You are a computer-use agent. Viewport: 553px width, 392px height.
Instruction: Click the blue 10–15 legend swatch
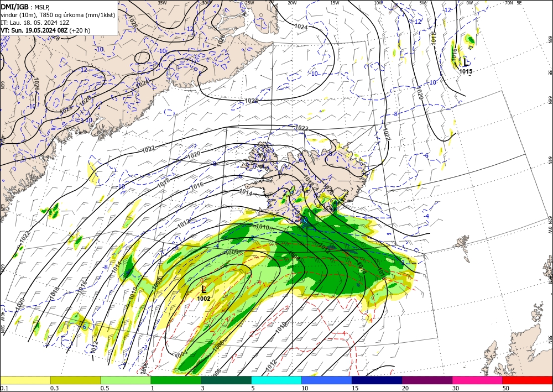pos(327,380)
